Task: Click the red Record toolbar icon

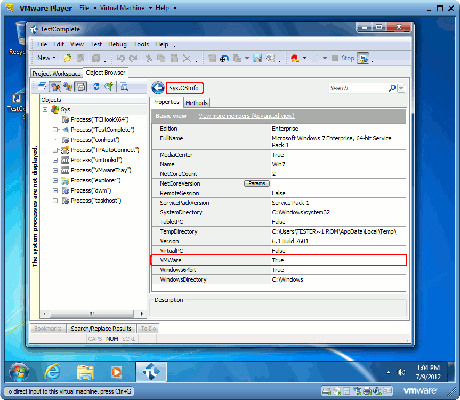Action: coord(295,58)
